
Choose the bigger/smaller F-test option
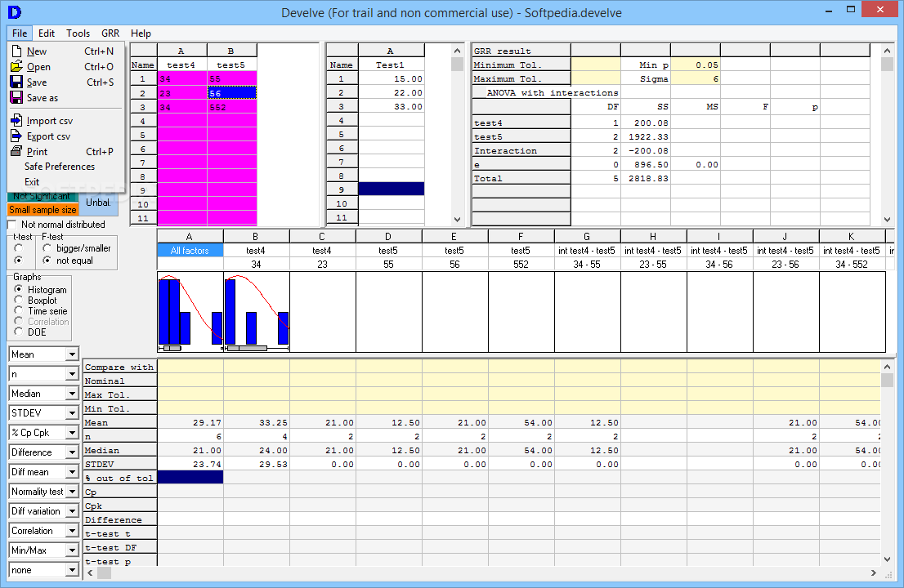point(47,248)
